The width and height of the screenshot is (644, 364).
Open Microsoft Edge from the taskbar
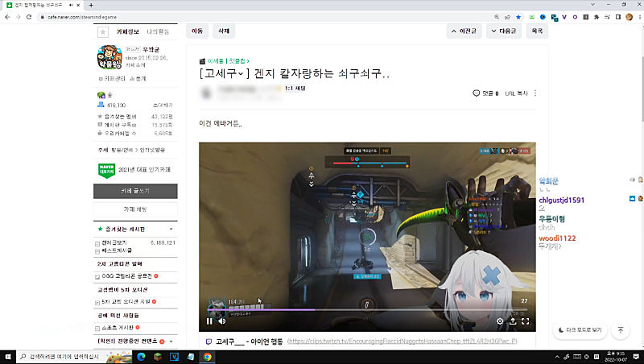[x=142, y=357]
